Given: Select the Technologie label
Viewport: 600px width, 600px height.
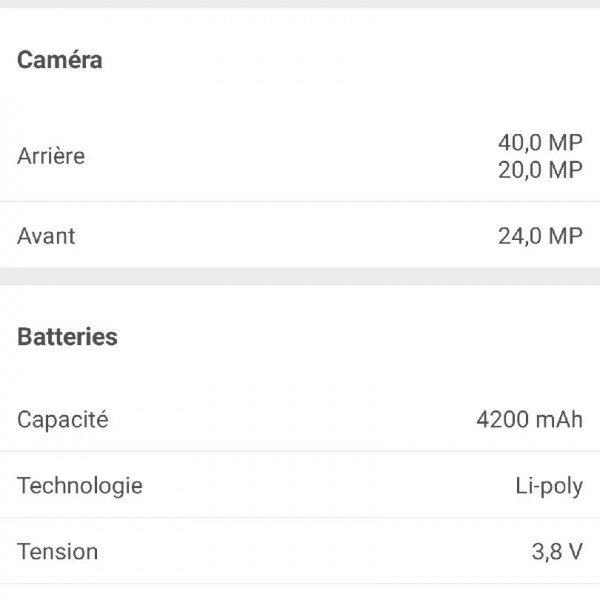Looking at the screenshot, I should pyautogui.click(x=80, y=486).
